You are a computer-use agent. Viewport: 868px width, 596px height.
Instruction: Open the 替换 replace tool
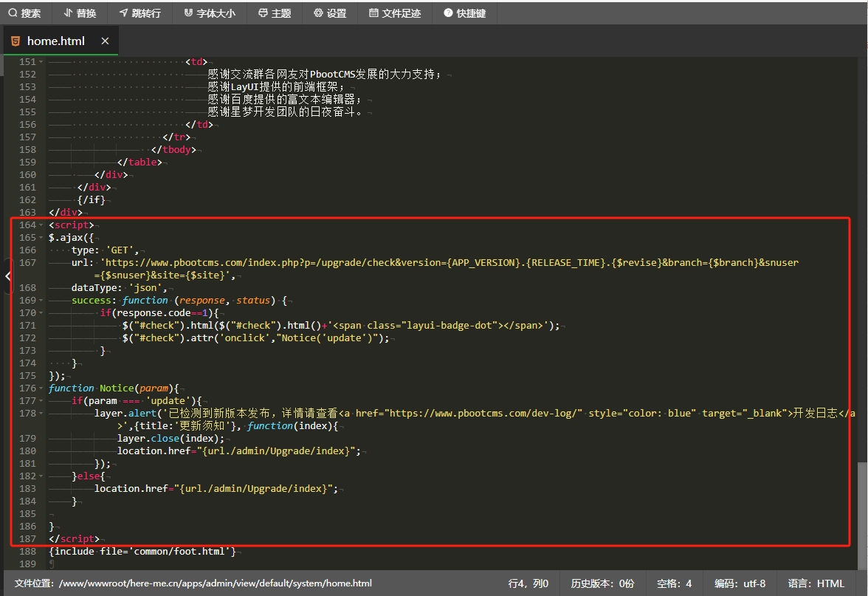80,13
